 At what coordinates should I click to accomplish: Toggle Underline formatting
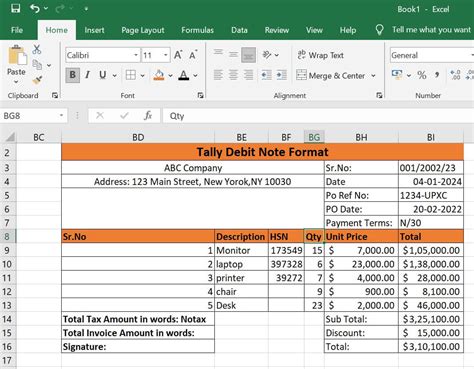(103, 75)
